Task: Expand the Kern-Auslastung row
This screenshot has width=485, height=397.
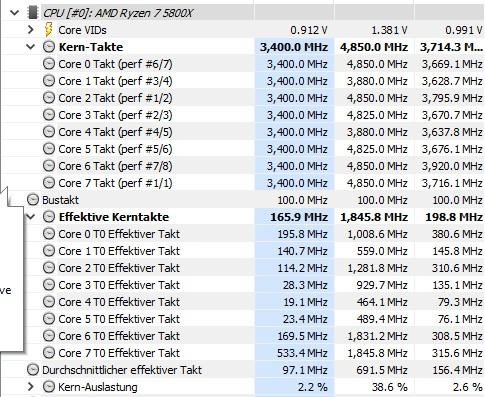Action: [x=31, y=387]
